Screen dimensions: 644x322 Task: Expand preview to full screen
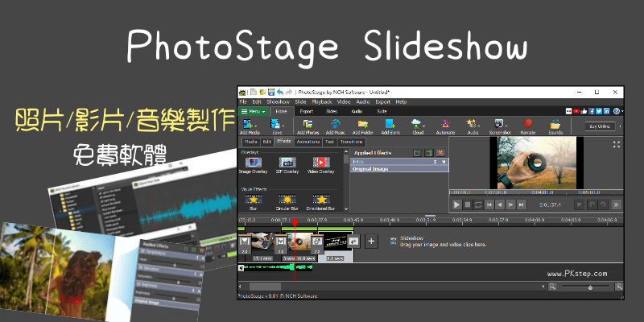[616, 144]
